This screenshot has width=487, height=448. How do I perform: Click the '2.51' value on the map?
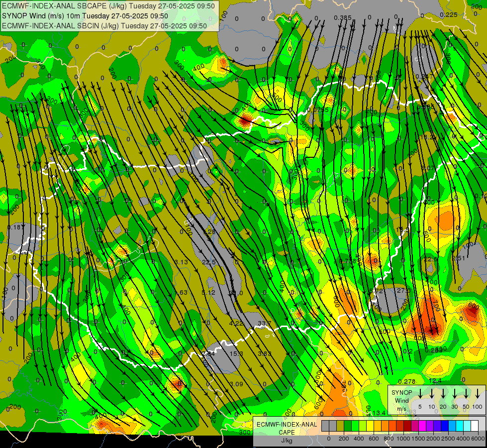click(459, 258)
